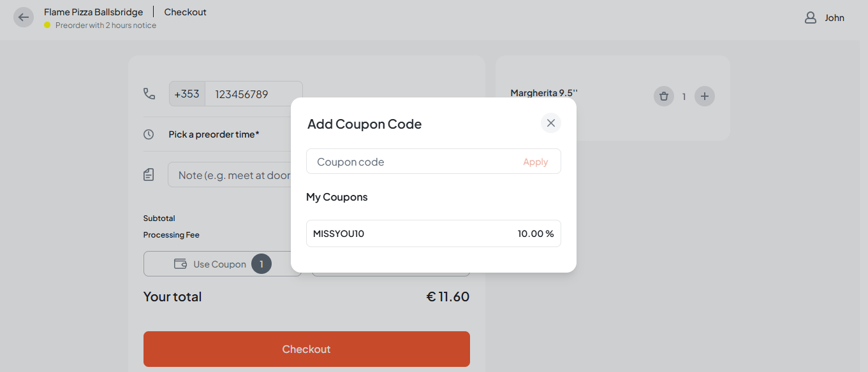Click the note icon beside note field
868x372 pixels.
[x=149, y=175]
